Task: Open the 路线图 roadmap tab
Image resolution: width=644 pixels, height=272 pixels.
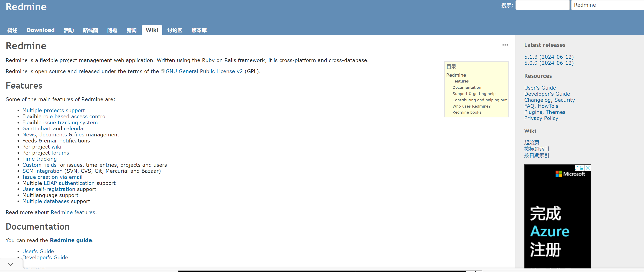Action: [90, 30]
